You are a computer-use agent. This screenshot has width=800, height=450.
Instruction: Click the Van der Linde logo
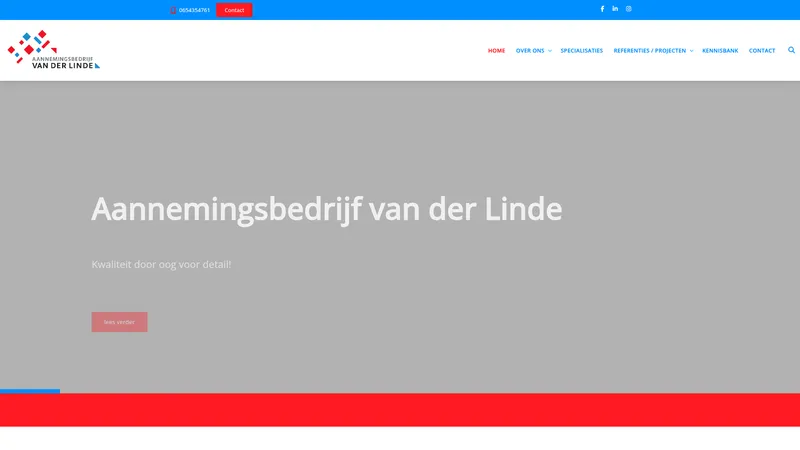(x=54, y=49)
